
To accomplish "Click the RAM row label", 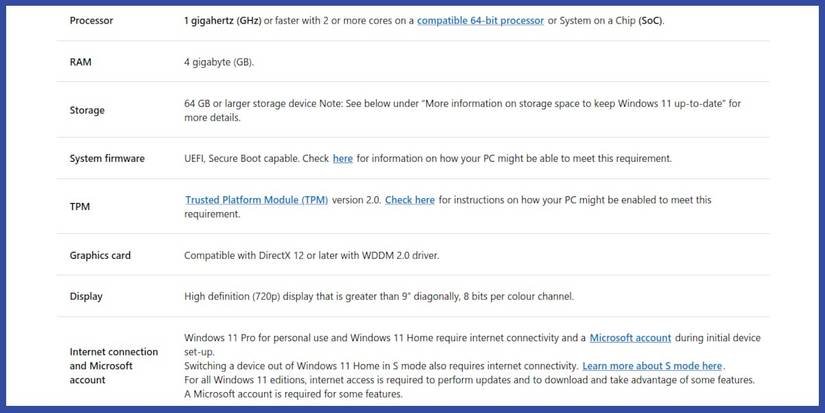I will 81,62.
